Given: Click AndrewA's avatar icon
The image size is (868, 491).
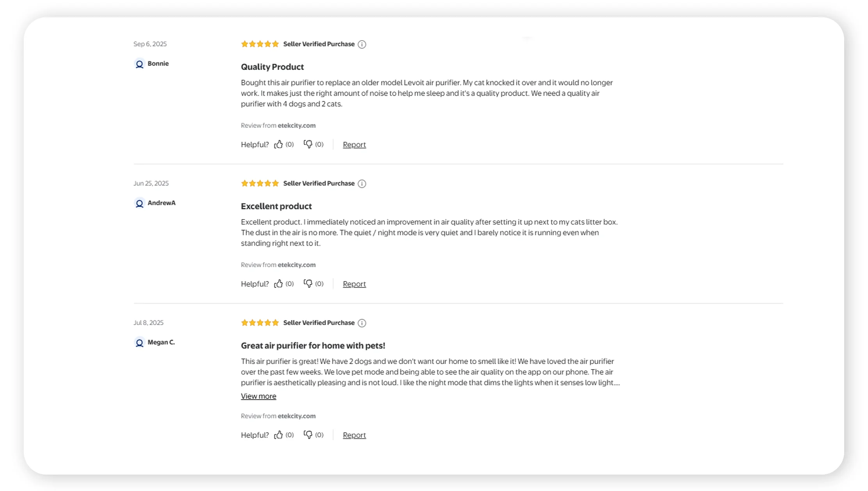Looking at the screenshot, I should (x=139, y=203).
